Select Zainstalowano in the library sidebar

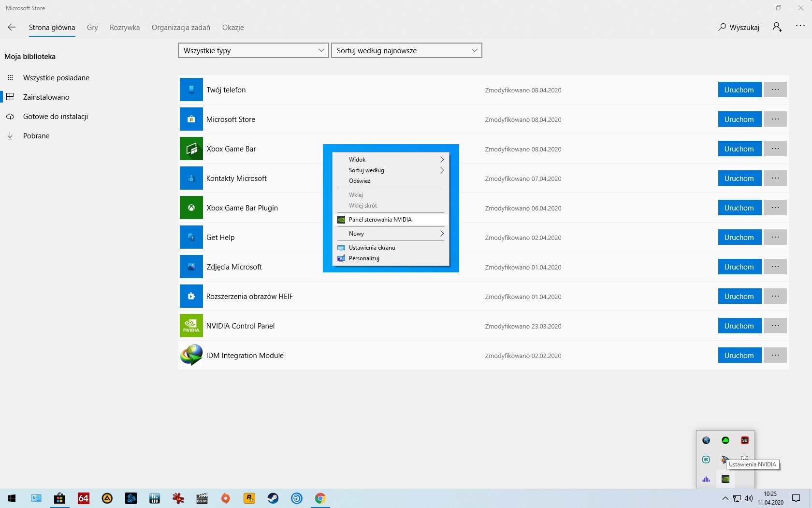[x=46, y=97]
